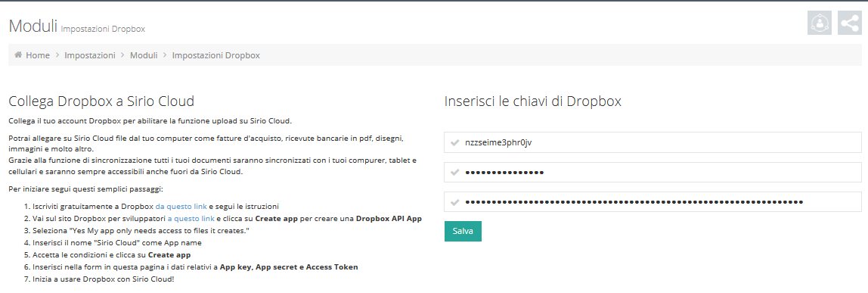Click checkmark icon in App key field
The image size is (868, 293).
click(x=455, y=143)
